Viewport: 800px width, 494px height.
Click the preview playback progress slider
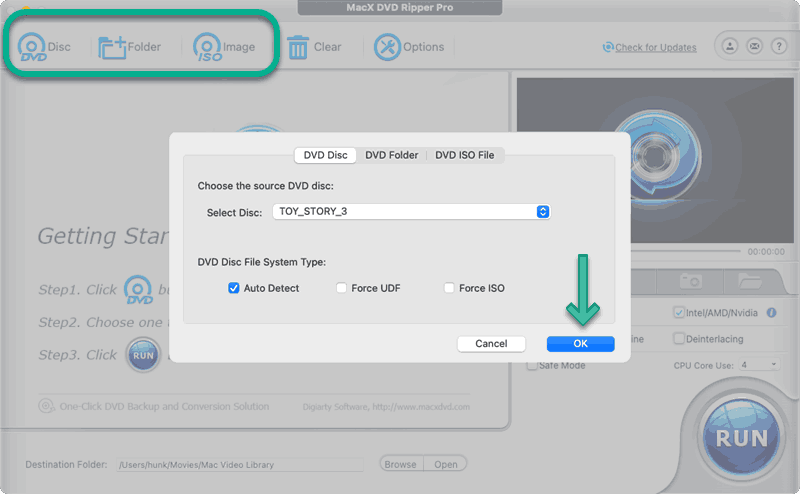685,251
